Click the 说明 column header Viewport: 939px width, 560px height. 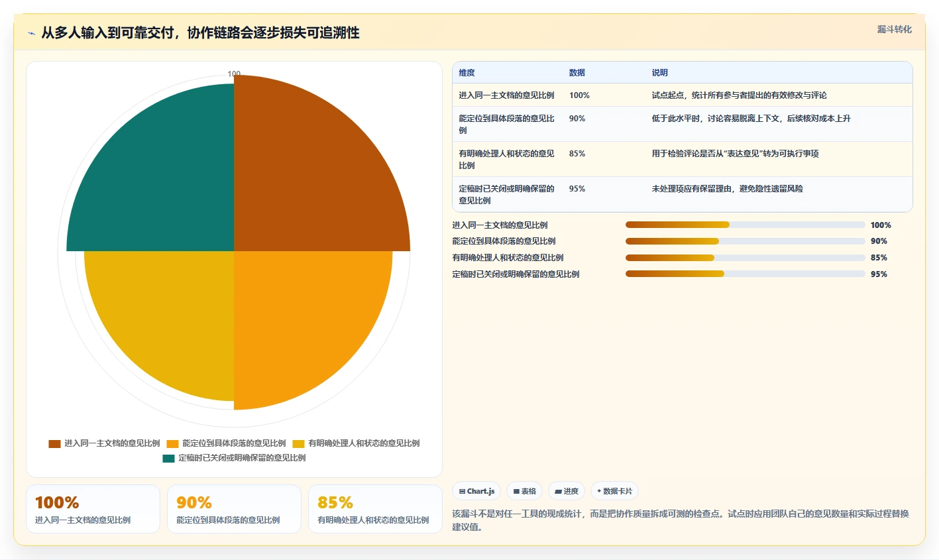pos(659,73)
